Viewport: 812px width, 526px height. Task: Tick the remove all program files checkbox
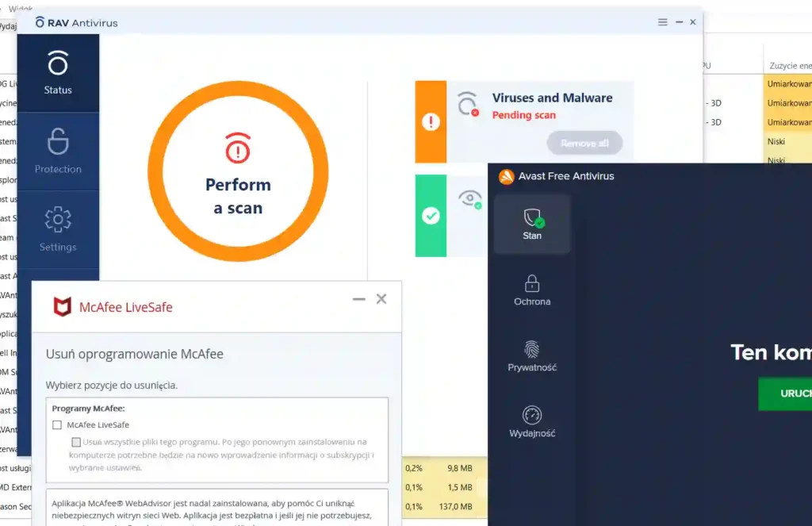point(76,442)
